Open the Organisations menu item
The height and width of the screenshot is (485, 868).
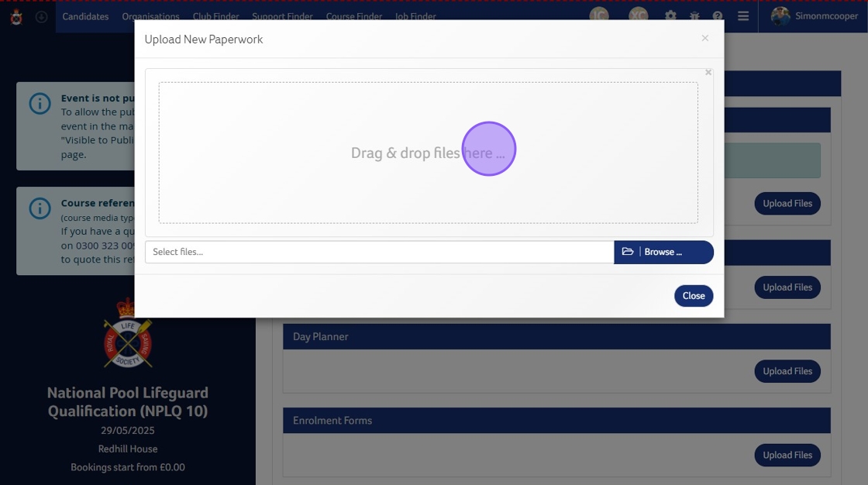tap(150, 16)
